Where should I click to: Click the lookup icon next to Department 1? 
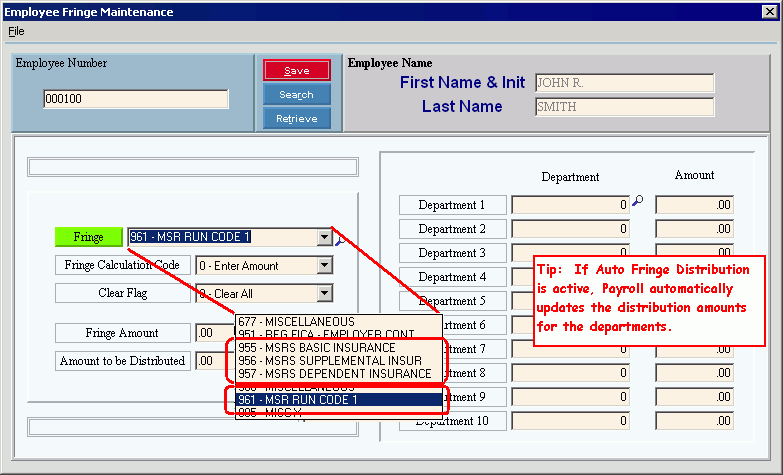click(637, 202)
